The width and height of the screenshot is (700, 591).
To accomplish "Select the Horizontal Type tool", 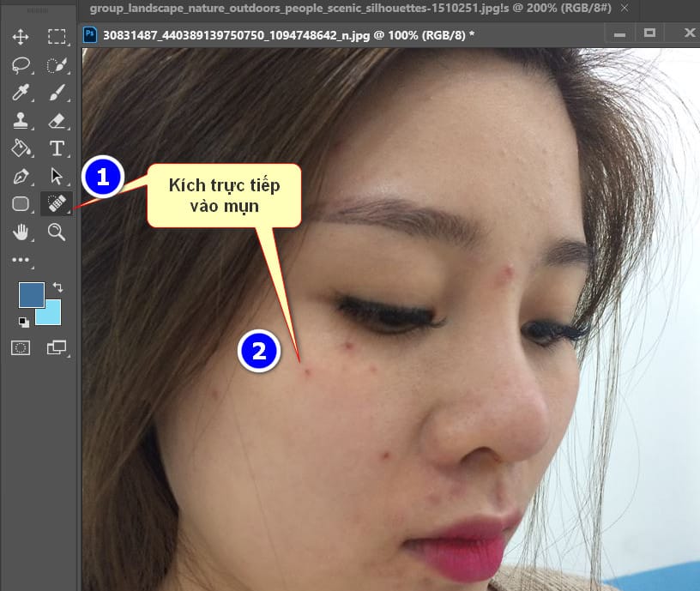I will click(x=56, y=148).
